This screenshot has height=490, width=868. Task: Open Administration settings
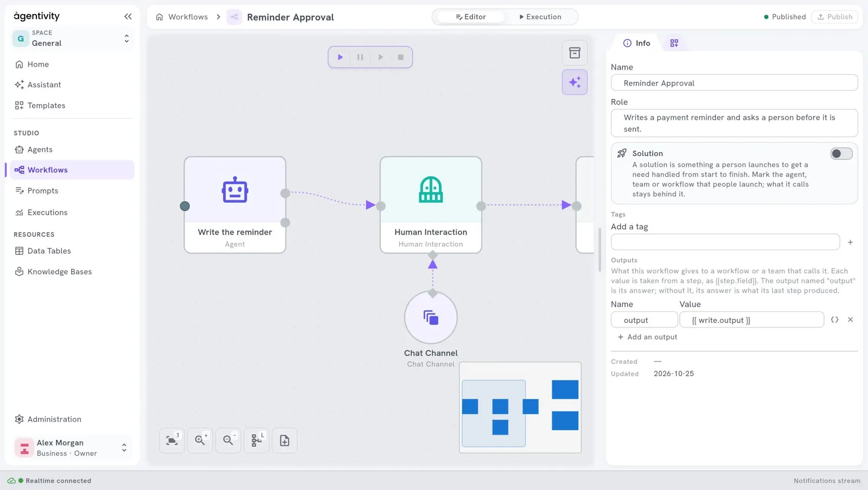[x=73, y=419]
